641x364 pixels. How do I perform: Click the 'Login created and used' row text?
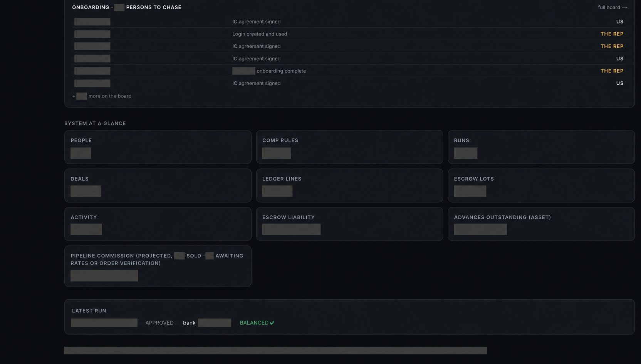tap(260, 34)
